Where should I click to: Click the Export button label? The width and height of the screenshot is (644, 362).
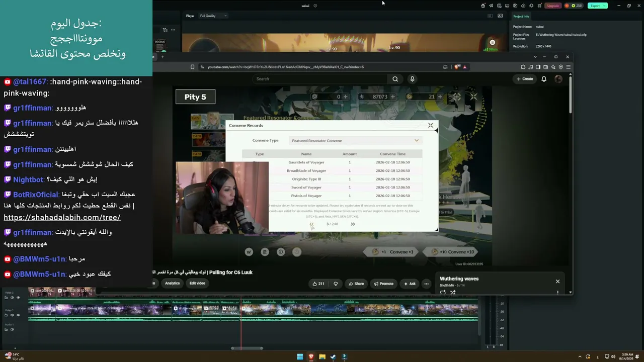595,6
